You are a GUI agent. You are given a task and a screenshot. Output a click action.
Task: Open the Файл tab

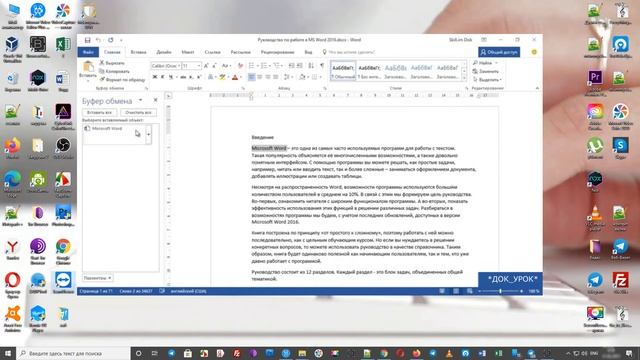pos(88,52)
